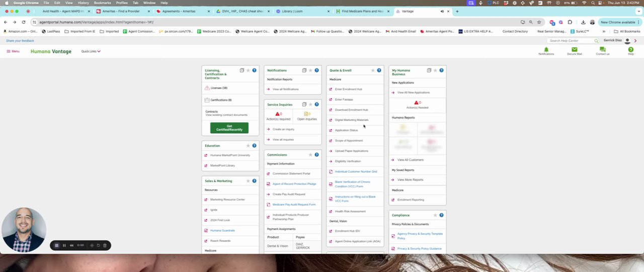Bookmark this page with star in address bar
The height and width of the screenshot is (272, 644).
[x=539, y=22]
